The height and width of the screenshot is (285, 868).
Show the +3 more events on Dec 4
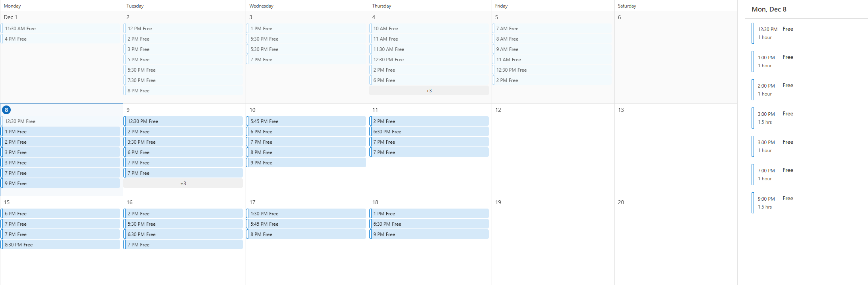[x=429, y=91]
